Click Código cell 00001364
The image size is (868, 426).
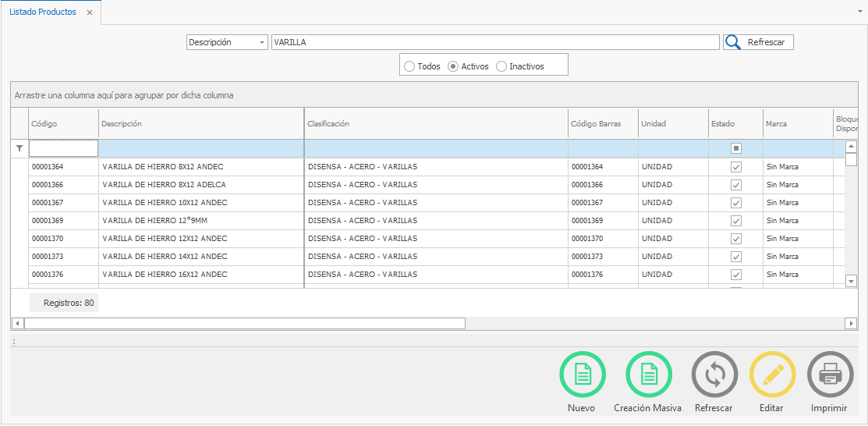pyautogui.click(x=64, y=167)
